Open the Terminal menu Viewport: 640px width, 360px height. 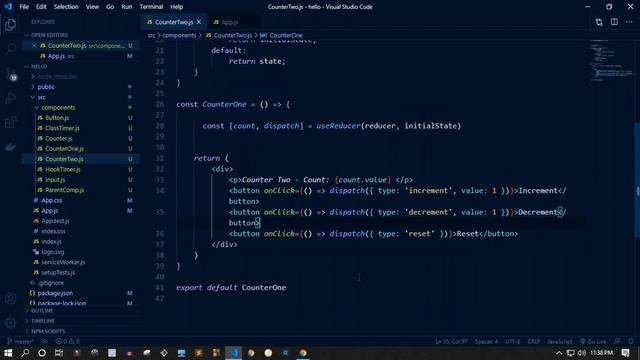pos(151,7)
